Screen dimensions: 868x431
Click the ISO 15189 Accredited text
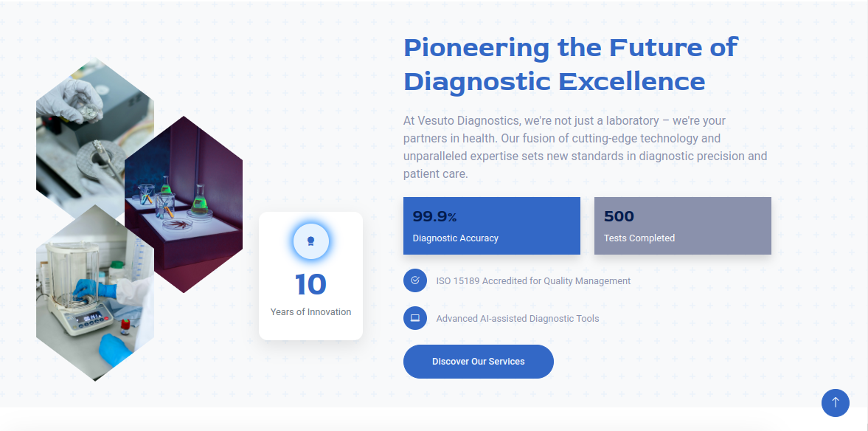[x=533, y=281]
